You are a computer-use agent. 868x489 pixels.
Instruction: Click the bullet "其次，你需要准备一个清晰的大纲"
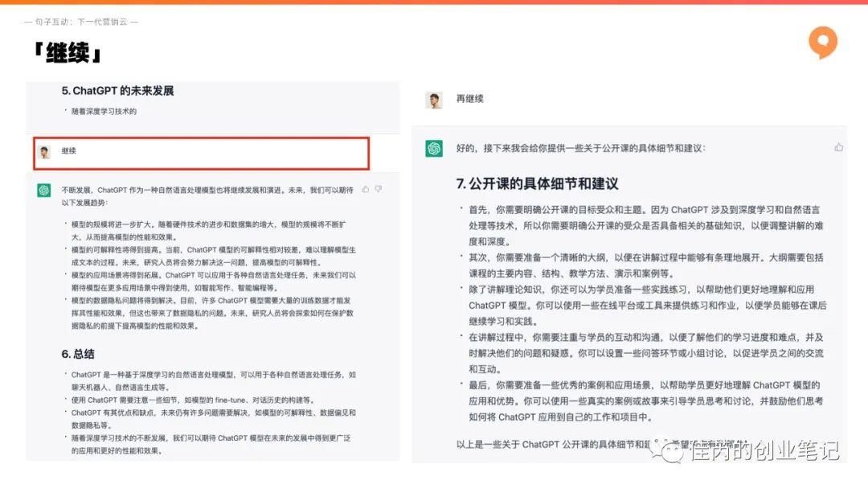646,265
